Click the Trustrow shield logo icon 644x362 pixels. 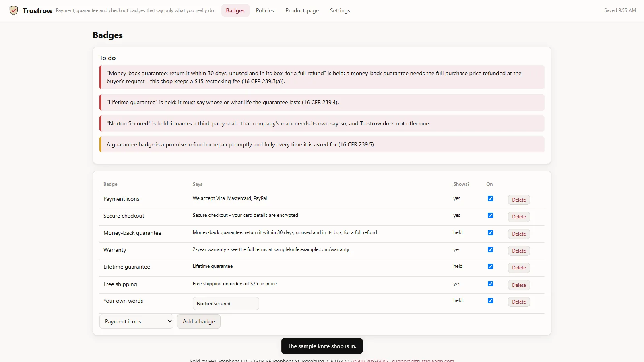[x=14, y=10]
